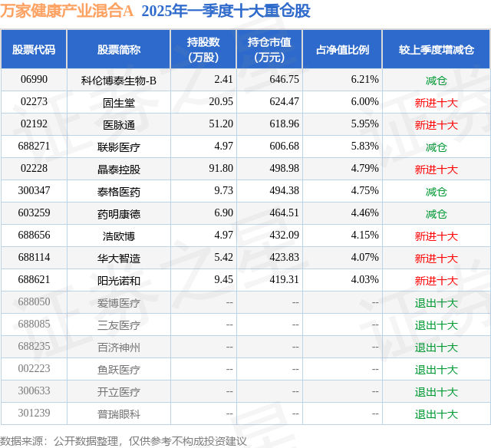
Task: Select stock code 603259
Action: point(34,213)
